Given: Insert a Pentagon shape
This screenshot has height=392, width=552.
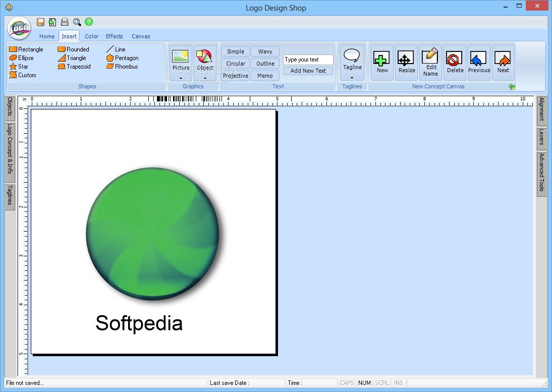Looking at the screenshot, I should (122, 58).
